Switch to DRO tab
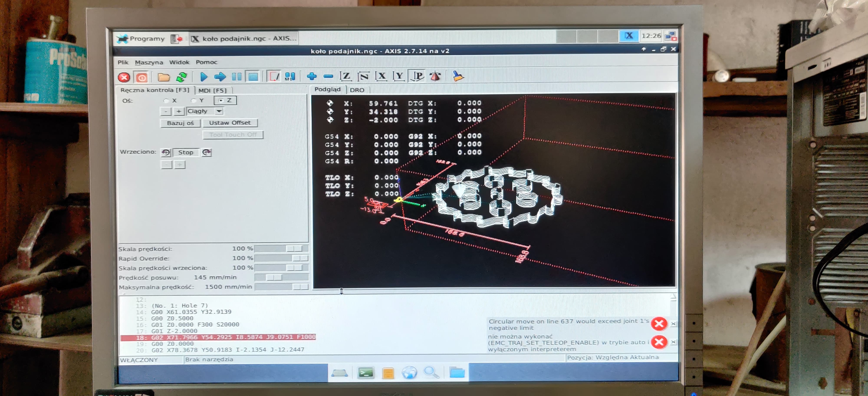The image size is (868, 396). tap(357, 90)
